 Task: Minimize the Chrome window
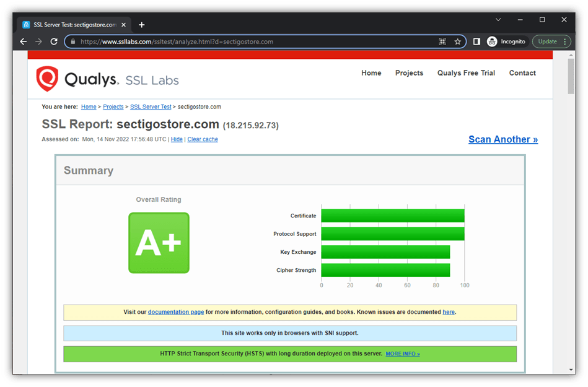[520, 19]
